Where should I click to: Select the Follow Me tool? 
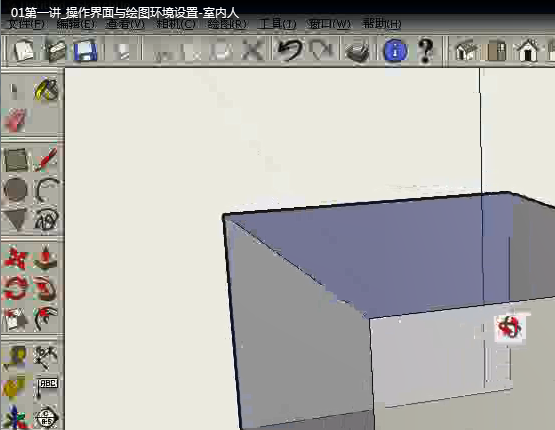pyautogui.click(x=46, y=288)
